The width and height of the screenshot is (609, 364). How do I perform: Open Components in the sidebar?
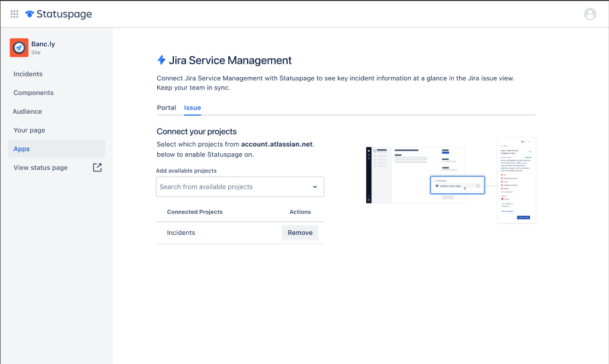(33, 92)
